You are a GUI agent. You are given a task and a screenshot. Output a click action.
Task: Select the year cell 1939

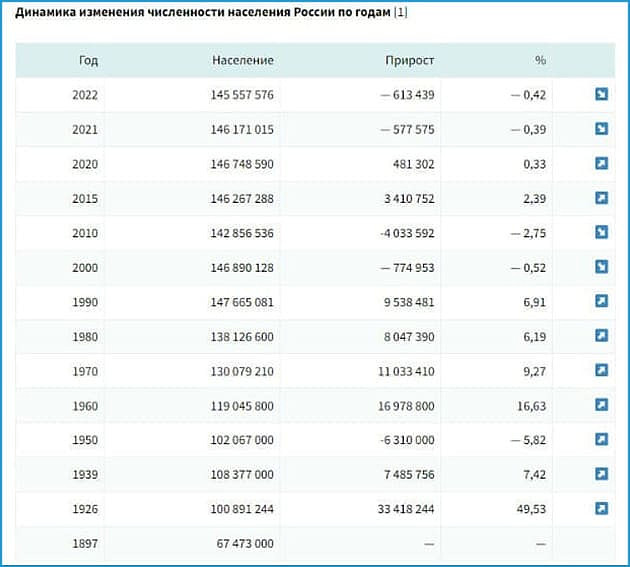pyautogui.click(x=85, y=475)
